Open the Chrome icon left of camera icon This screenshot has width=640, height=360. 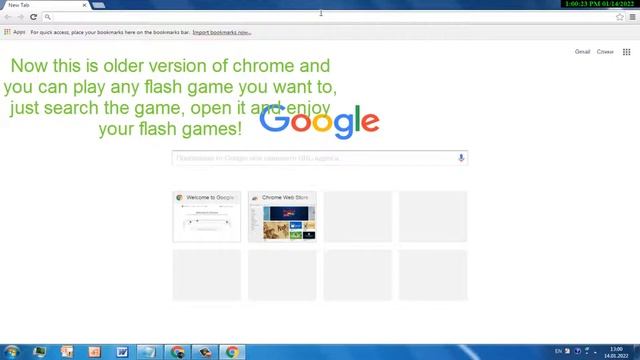(x=177, y=352)
